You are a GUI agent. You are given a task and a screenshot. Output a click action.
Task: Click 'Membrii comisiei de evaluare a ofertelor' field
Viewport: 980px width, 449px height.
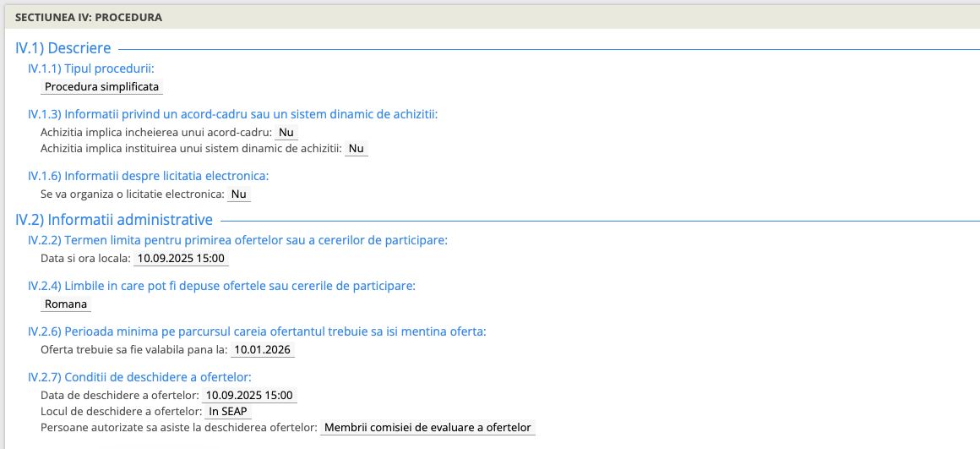[427, 428]
